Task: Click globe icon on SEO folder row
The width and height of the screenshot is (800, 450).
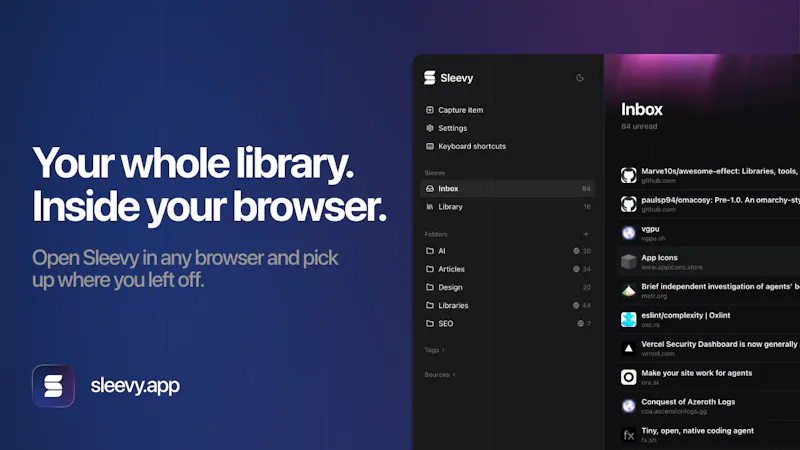Action: coord(580,323)
